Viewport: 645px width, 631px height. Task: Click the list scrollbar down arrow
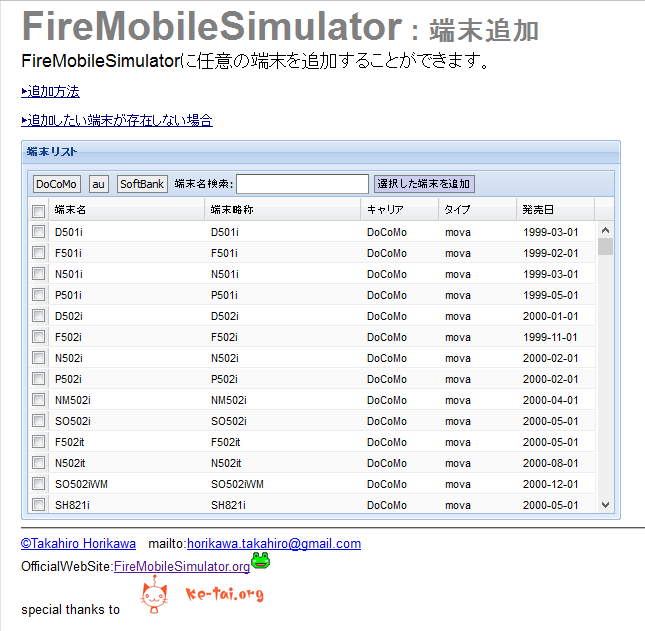pyautogui.click(x=605, y=505)
